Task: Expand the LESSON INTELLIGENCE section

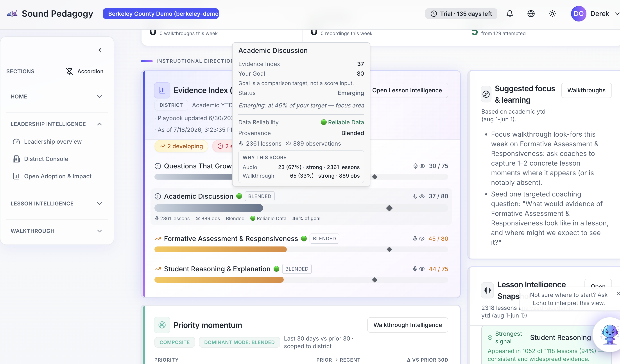Action: [x=57, y=204]
